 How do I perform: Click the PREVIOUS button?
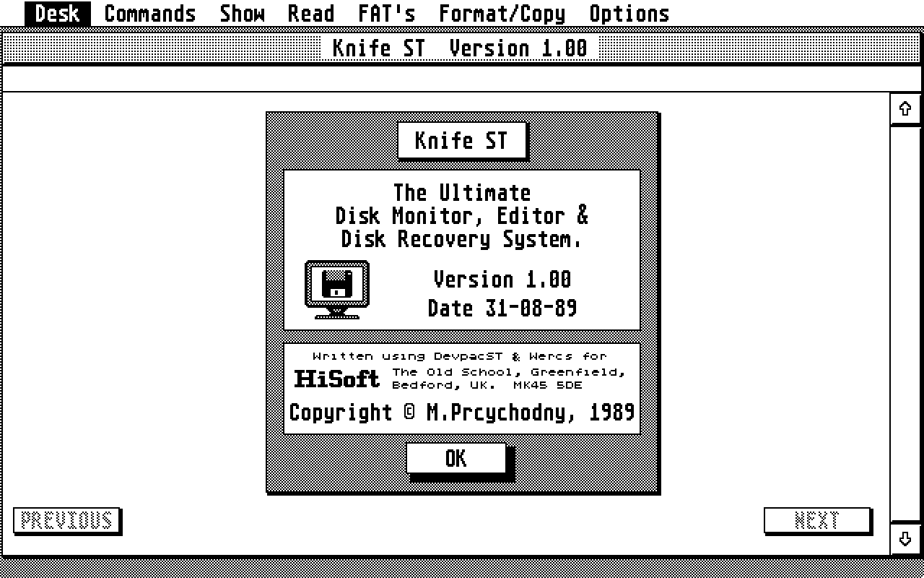pos(66,520)
